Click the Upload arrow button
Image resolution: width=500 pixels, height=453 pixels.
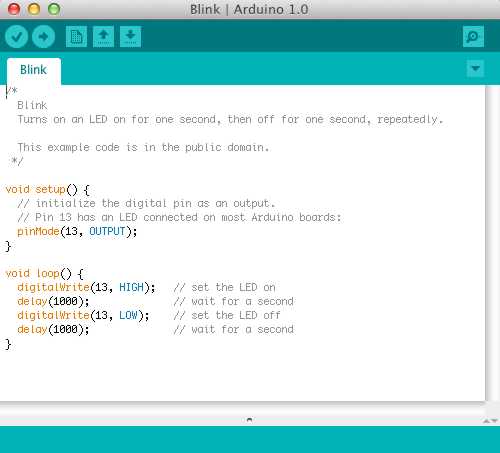click(x=43, y=36)
